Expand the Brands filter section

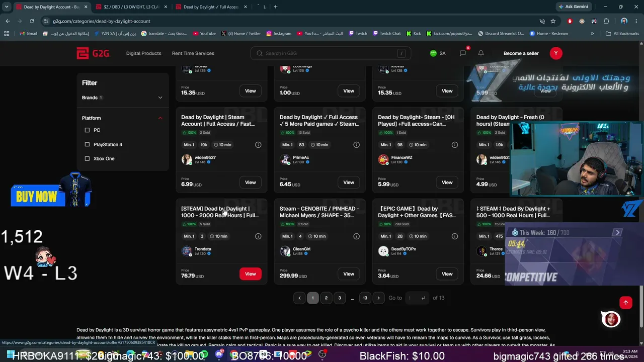[122, 98]
